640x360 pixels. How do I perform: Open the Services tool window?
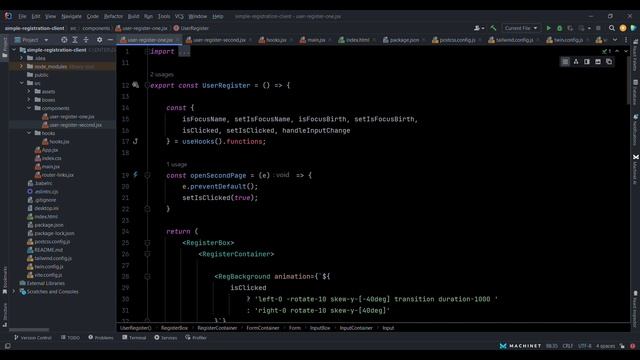click(166, 338)
